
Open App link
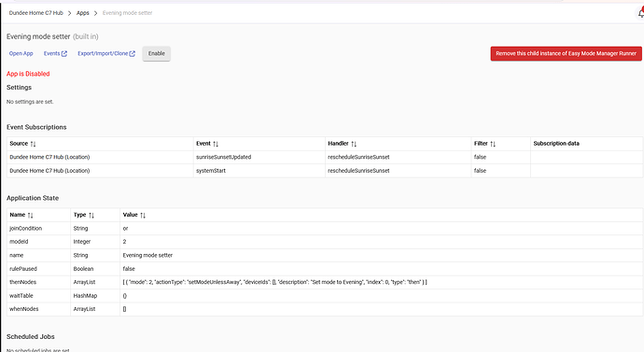tap(21, 53)
